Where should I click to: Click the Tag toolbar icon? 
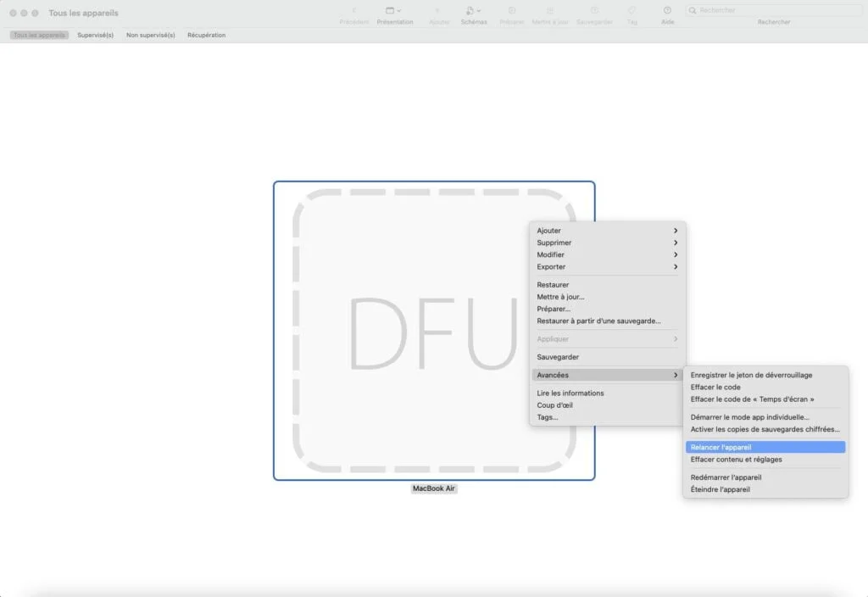pos(632,12)
